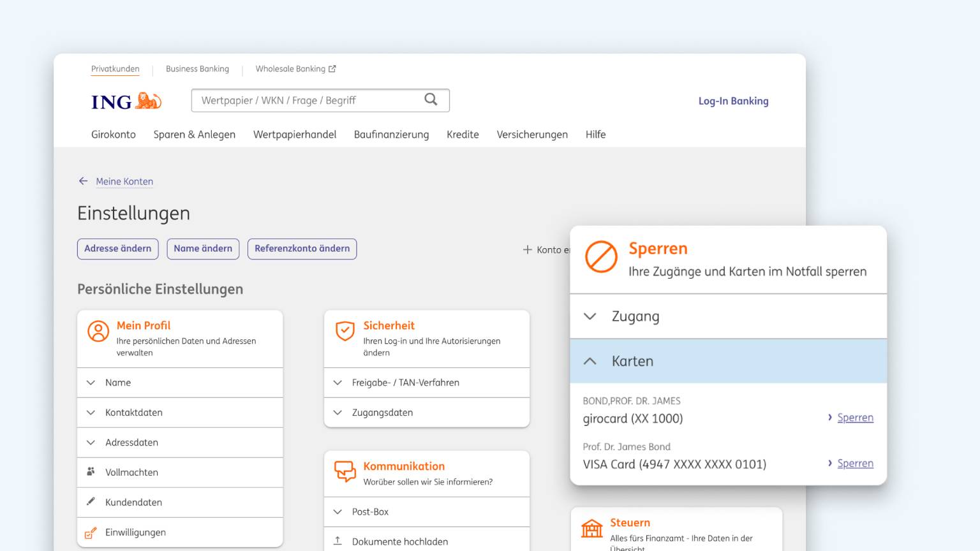Click the search magnifier icon
This screenshot has height=551, width=980.
tap(431, 99)
